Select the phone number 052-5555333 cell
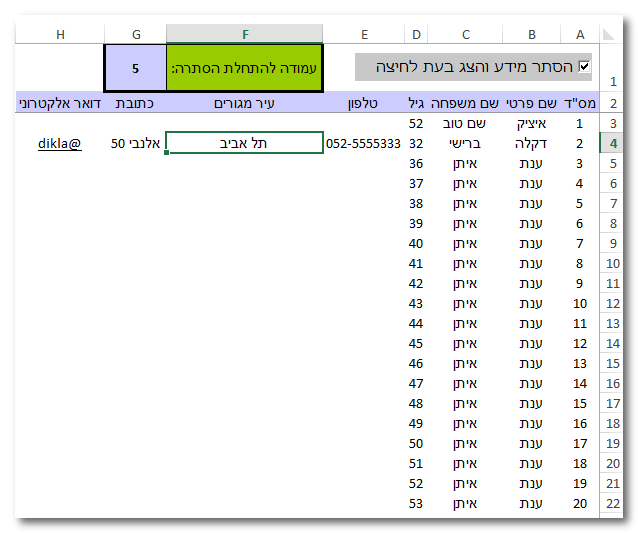Screen dimensions: 638x533 tap(364, 143)
